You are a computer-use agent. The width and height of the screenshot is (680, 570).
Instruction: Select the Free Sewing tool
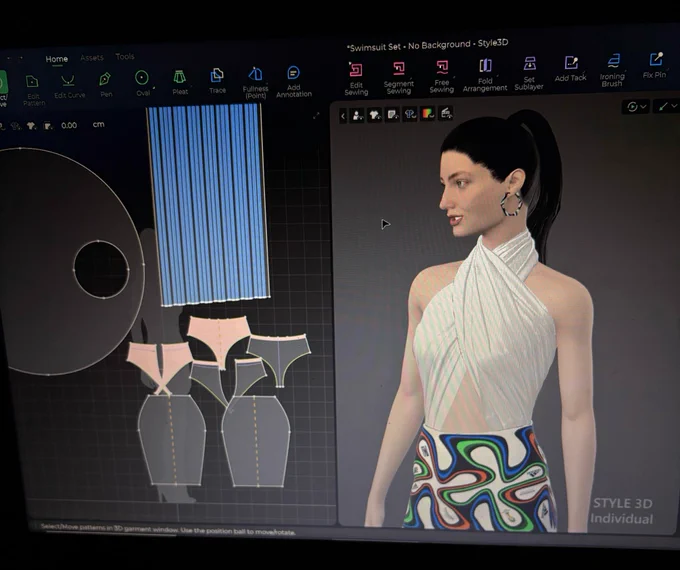tap(441, 76)
